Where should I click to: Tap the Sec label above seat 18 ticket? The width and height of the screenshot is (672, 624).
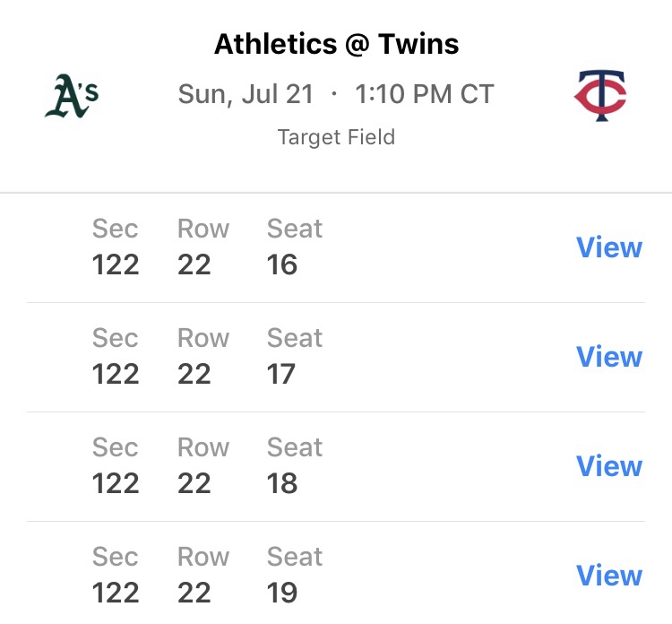[x=115, y=447]
